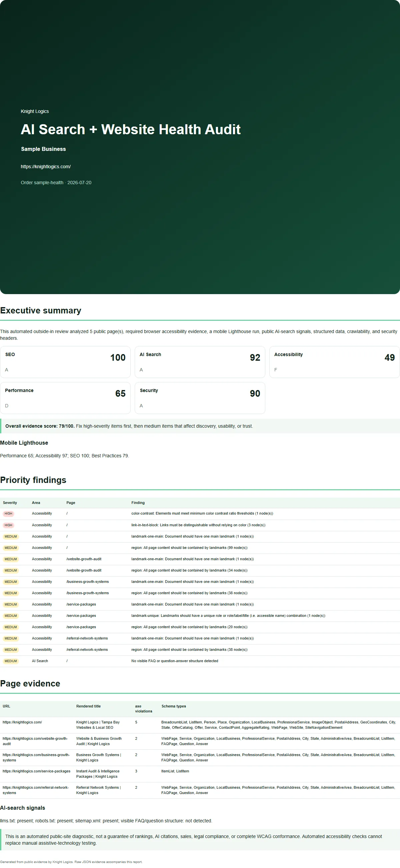Click the Performance score card showing 65
The height and width of the screenshot is (868, 400).
coord(65,398)
